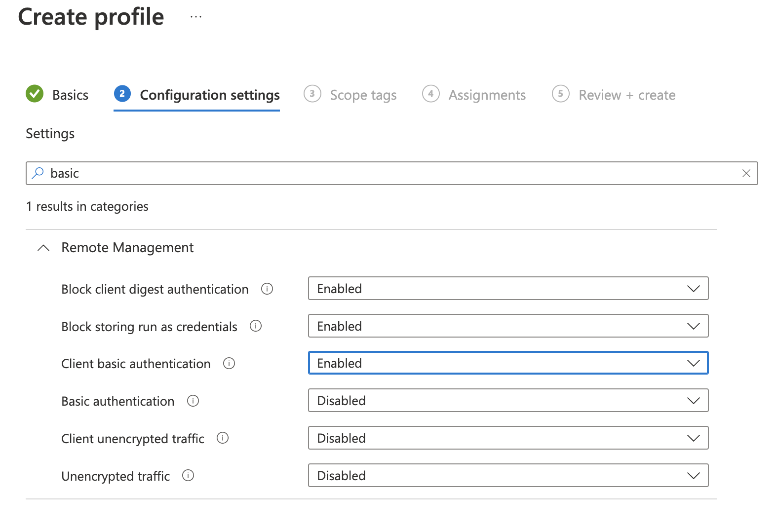
Task: Clear the settings search with X icon
Action: pyautogui.click(x=746, y=173)
